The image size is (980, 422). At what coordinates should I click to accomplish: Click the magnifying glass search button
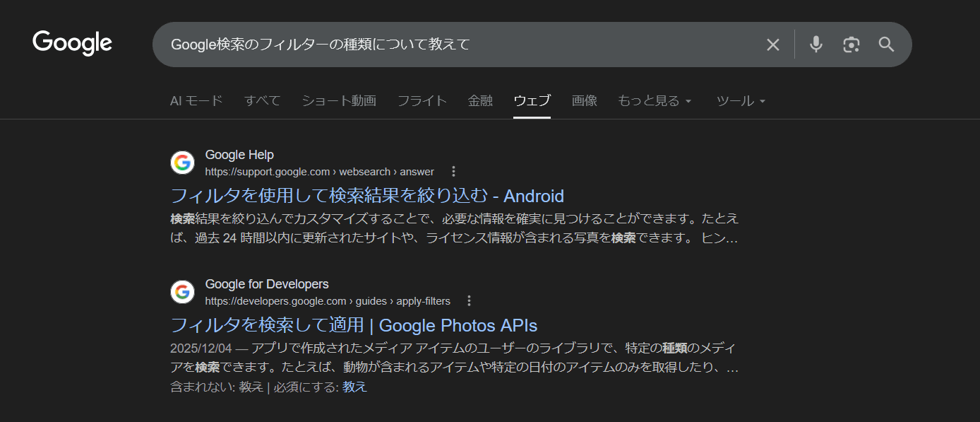(886, 45)
